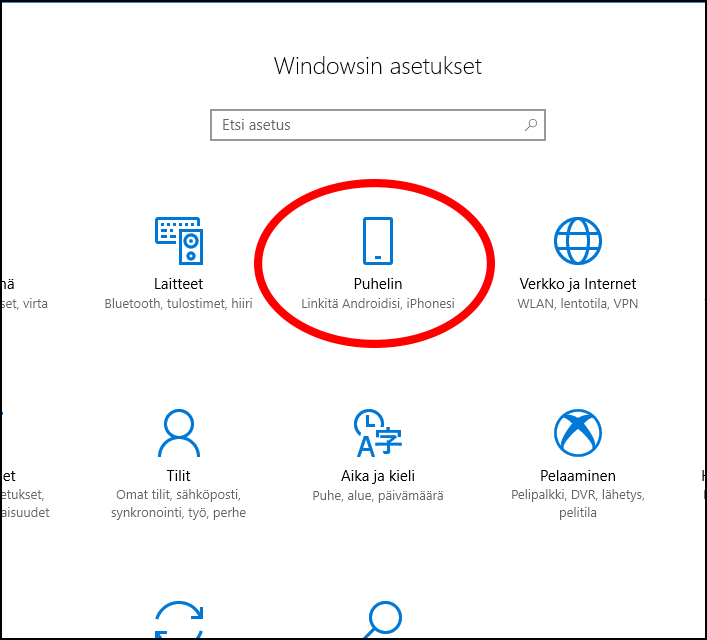
Task: Open the Laitteet devices icon
Action: click(179, 241)
